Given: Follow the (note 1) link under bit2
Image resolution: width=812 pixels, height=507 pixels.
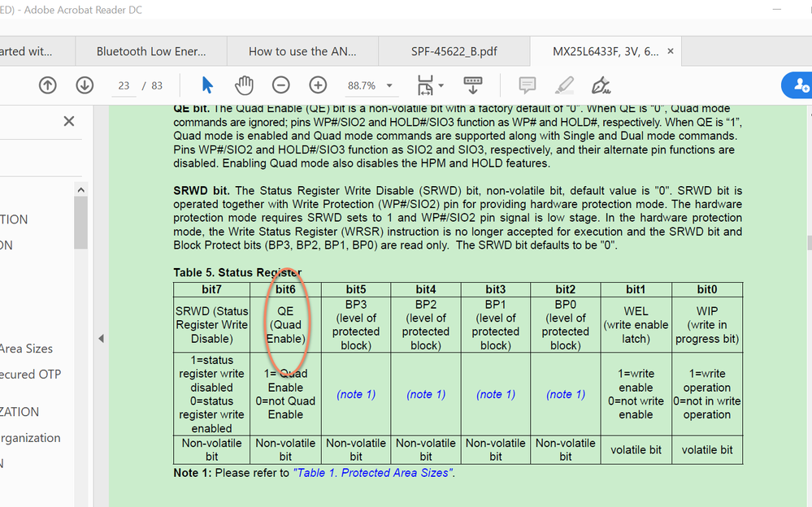Looking at the screenshot, I should 566,395.
